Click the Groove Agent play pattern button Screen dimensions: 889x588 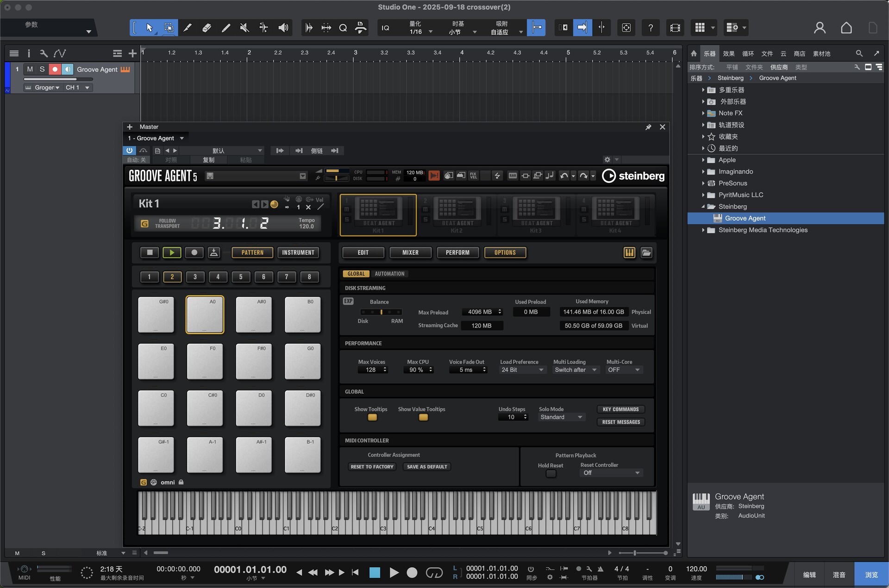172,253
